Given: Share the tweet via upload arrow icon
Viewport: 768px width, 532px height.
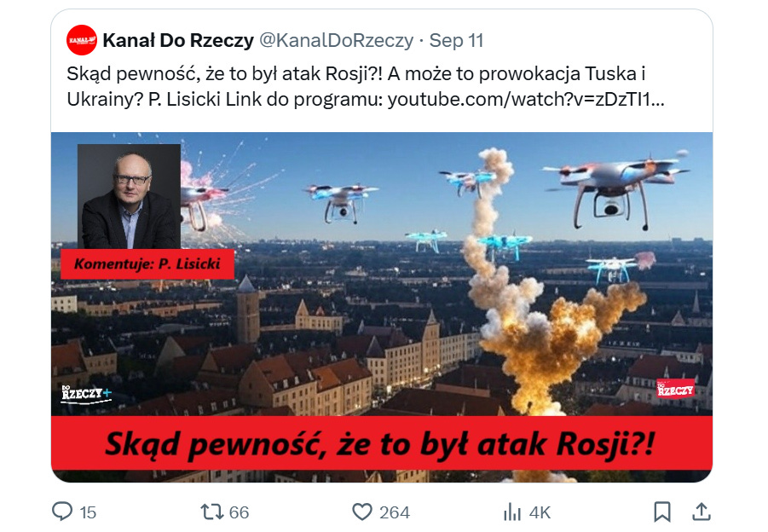Looking at the screenshot, I should coord(702,512).
